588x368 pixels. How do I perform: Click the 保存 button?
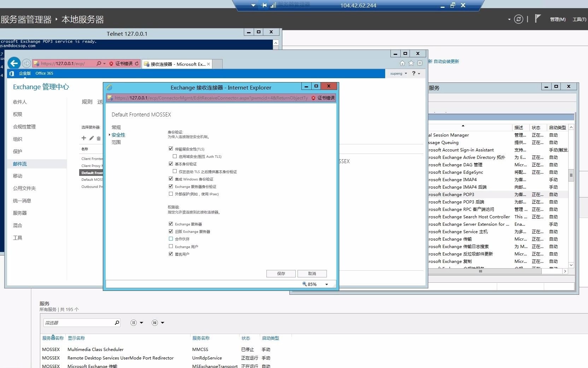click(x=281, y=274)
